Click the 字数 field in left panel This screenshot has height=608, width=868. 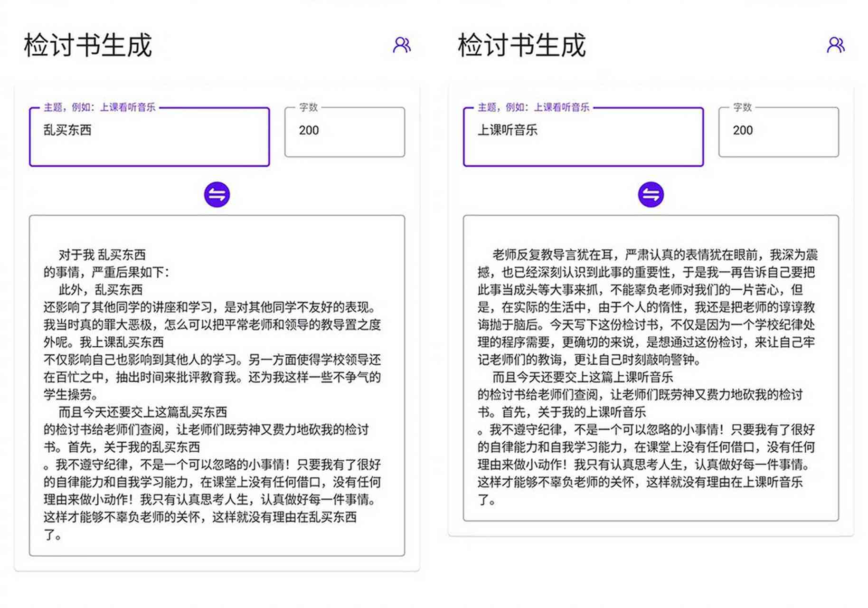point(345,132)
